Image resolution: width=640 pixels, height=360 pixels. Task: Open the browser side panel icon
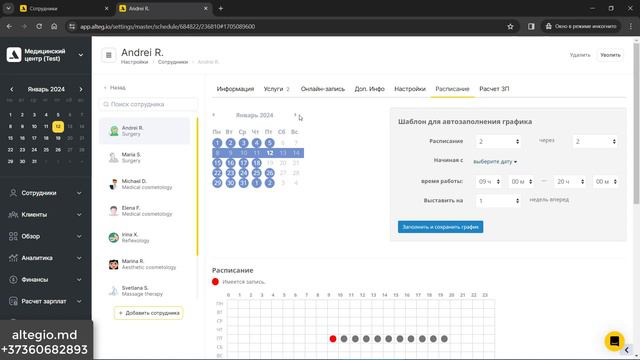pos(531,27)
